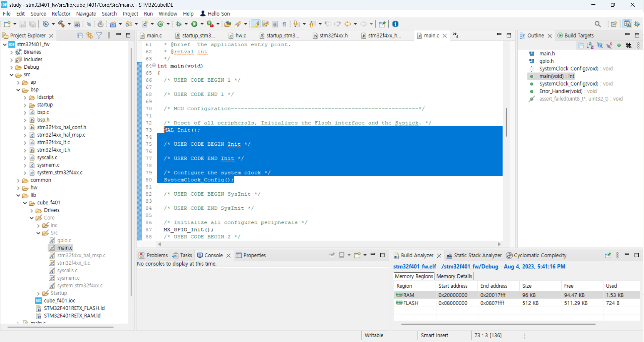644x342 pixels.
Task: Open the dropdown next to the Run button
Action: [202, 24]
